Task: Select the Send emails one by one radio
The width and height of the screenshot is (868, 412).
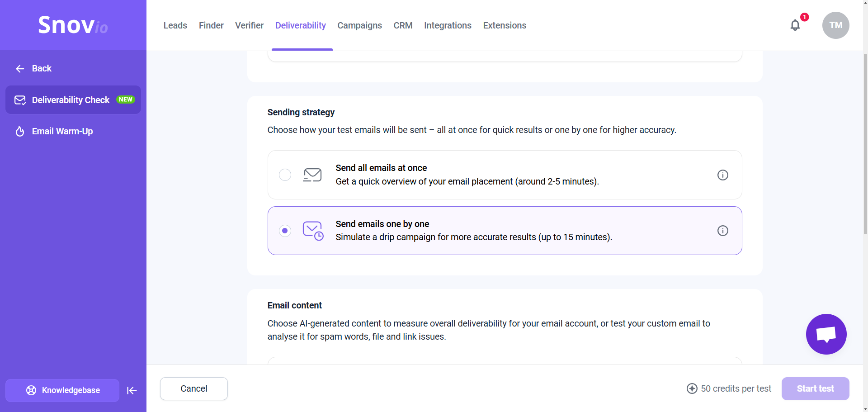Action: tap(285, 231)
